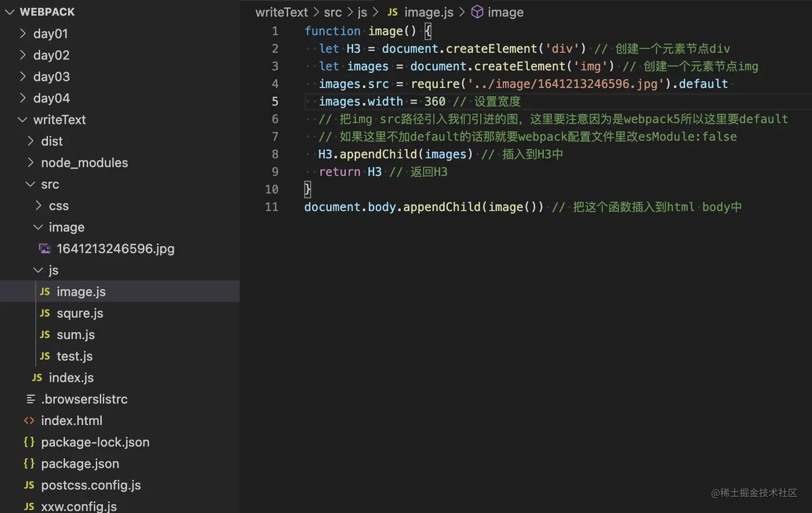Click 'createElement' on line 2 of code

point(491,49)
